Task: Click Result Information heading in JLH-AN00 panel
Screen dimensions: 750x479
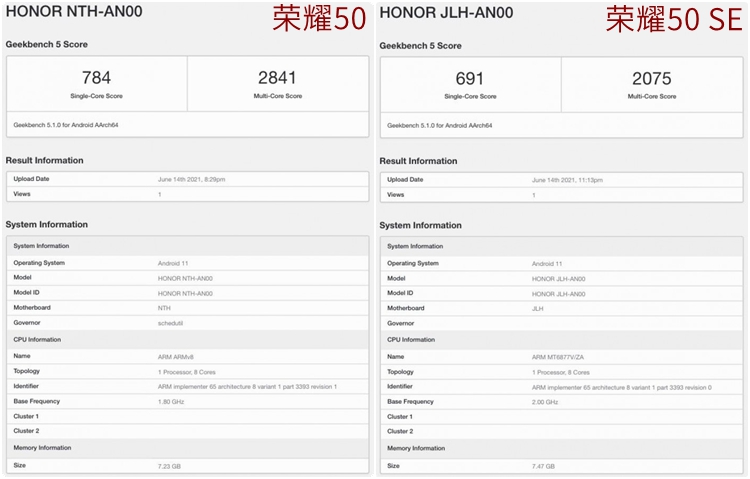Action: click(418, 161)
